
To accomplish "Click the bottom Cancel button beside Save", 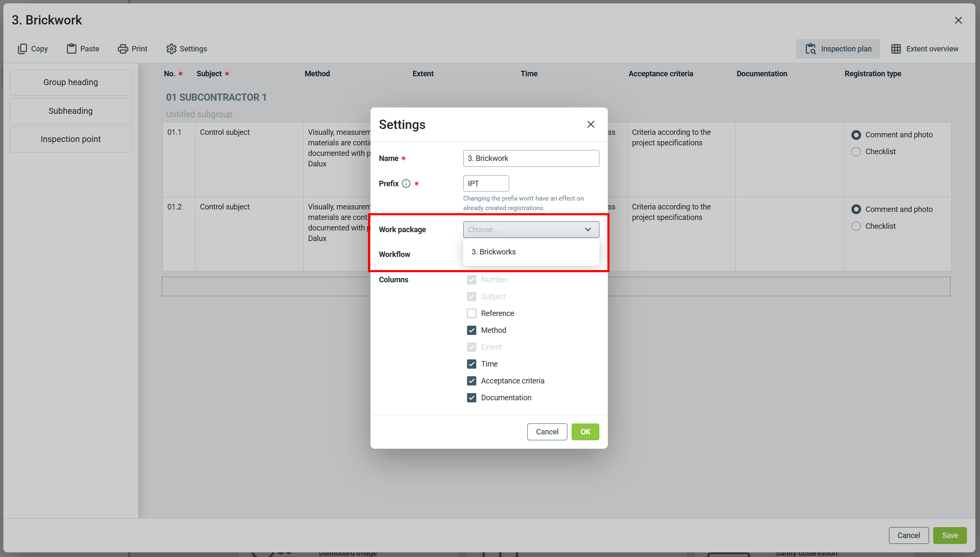I will (x=908, y=536).
